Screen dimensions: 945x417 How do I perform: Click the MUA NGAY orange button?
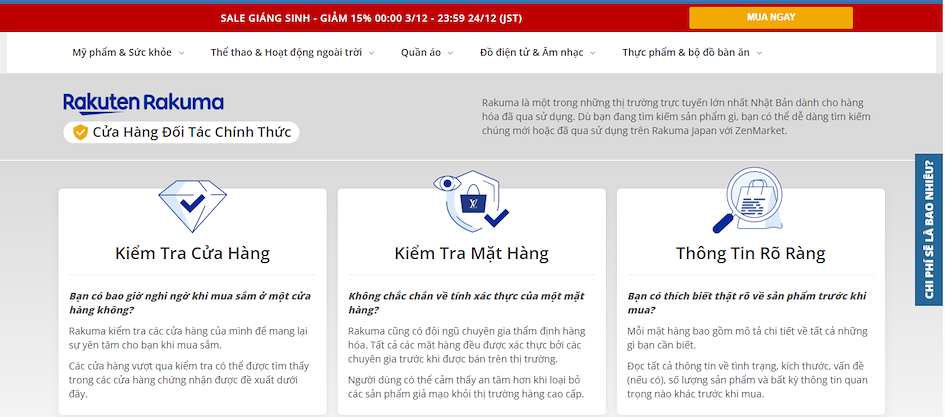(x=771, y=17)
